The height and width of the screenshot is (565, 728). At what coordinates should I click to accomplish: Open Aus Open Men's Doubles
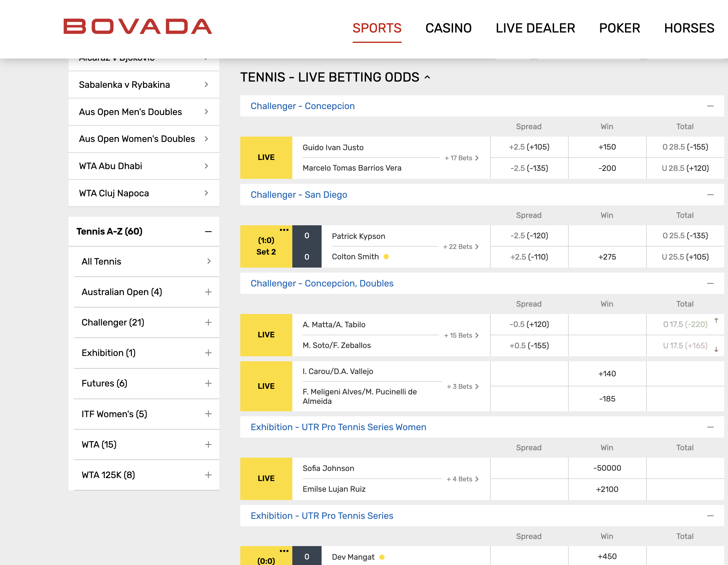pos(144,112)
